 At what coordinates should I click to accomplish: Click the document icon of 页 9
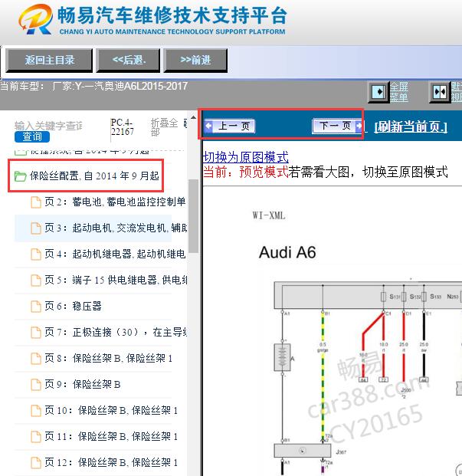(x=36, y=385)
